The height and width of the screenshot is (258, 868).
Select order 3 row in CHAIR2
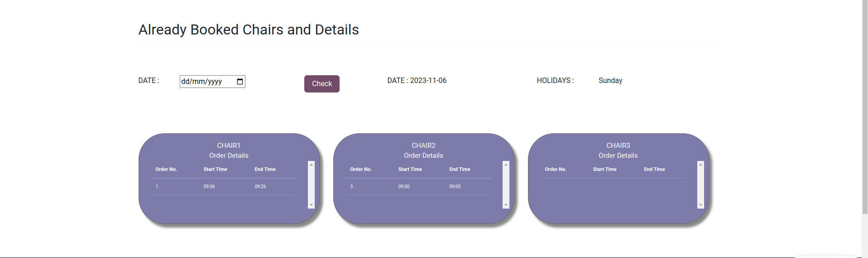coord(418,186)
